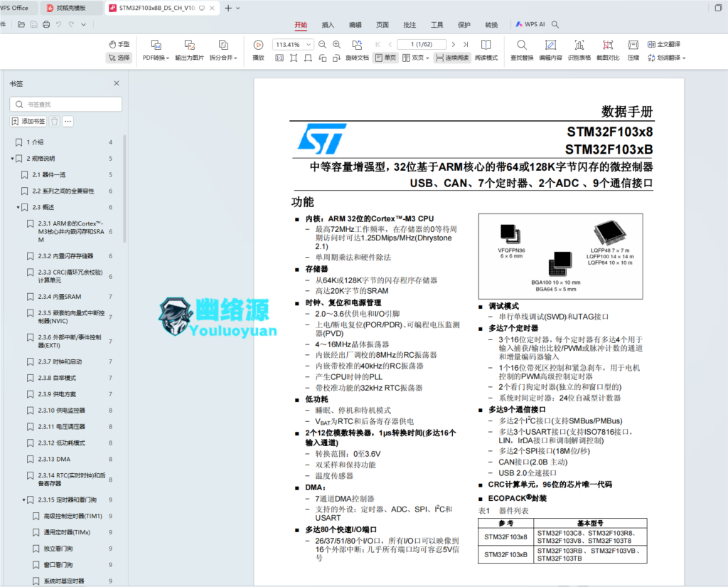Toggle 双页 two-page view

pyautogui.click(x=413, y=58)
